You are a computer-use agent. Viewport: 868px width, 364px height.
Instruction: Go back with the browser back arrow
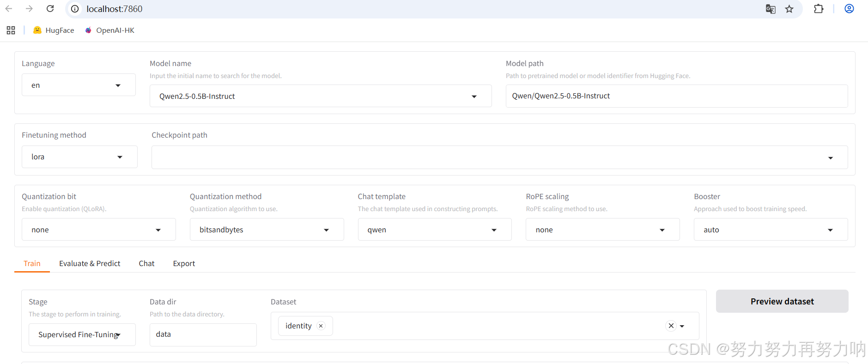point(9,9)
